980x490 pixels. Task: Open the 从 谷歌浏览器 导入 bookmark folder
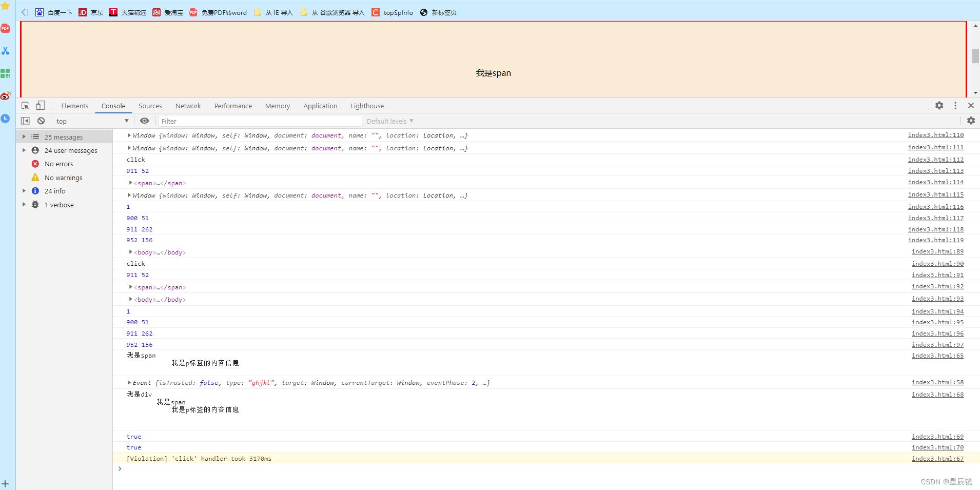coord(332,12)
